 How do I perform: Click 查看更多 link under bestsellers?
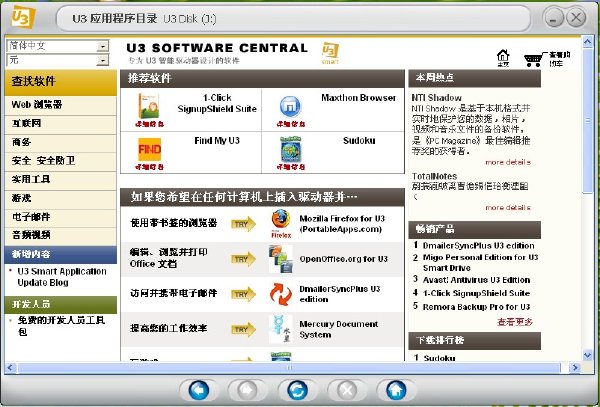(515, 322)
